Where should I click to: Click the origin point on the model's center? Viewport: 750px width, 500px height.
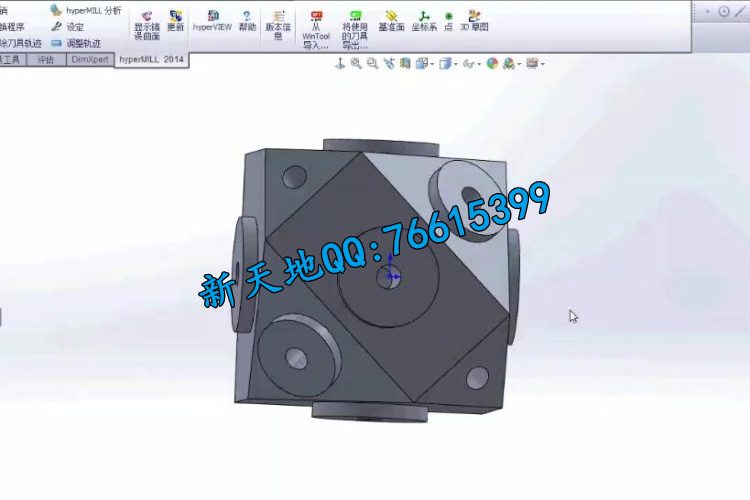(x=390, y=276)
